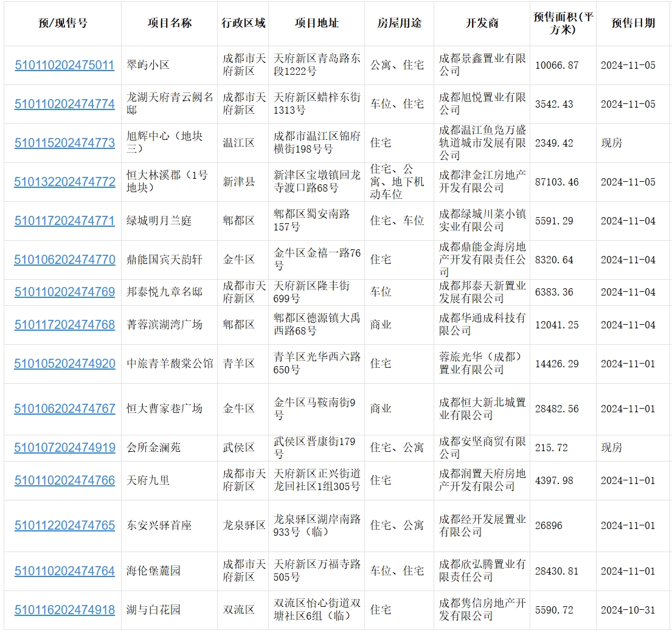Viewport: 672px width, 633px height.
Task: Open presale number 510106202474767 link
Action: pos(64,409)
